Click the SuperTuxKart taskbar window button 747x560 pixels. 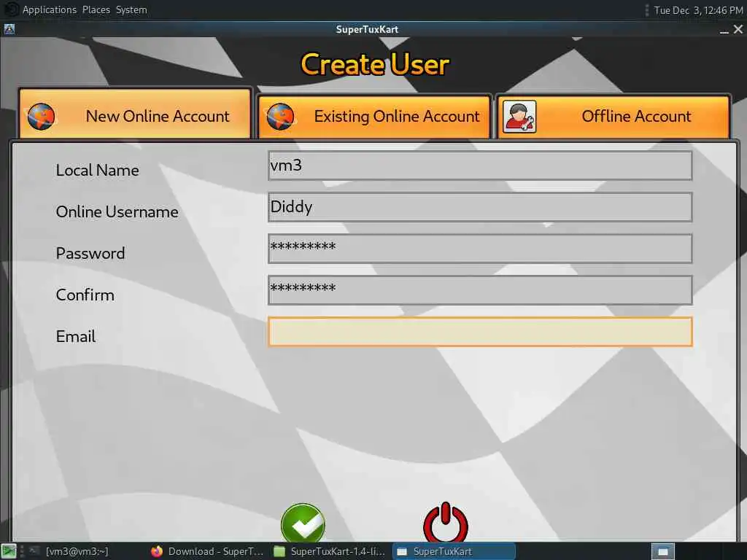(x=454, y=551)
